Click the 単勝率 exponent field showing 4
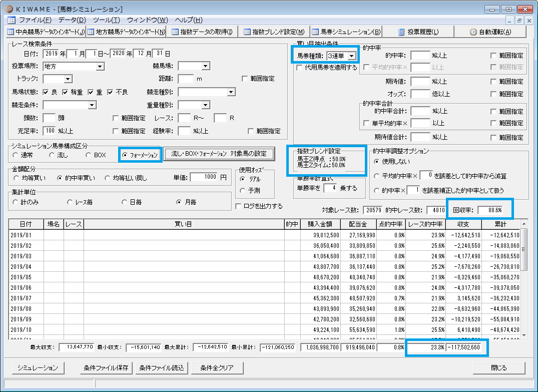 [x=330, y=188]
